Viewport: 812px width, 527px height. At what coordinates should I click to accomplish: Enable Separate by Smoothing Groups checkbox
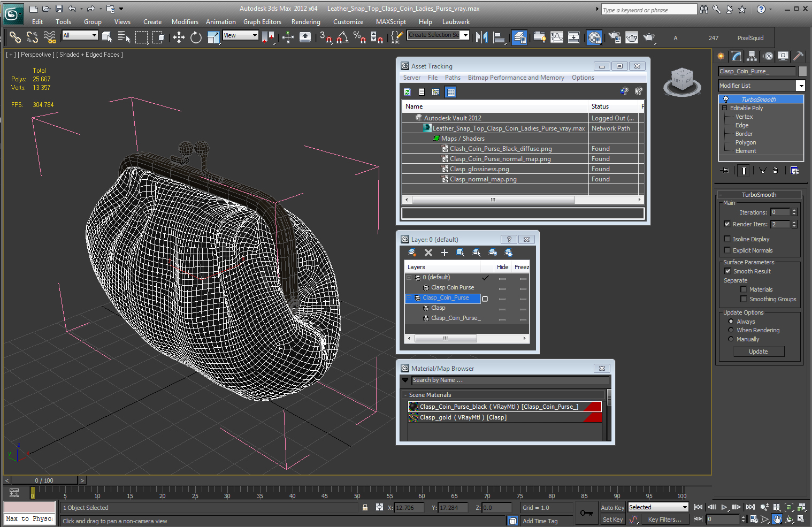click(744, 299)
